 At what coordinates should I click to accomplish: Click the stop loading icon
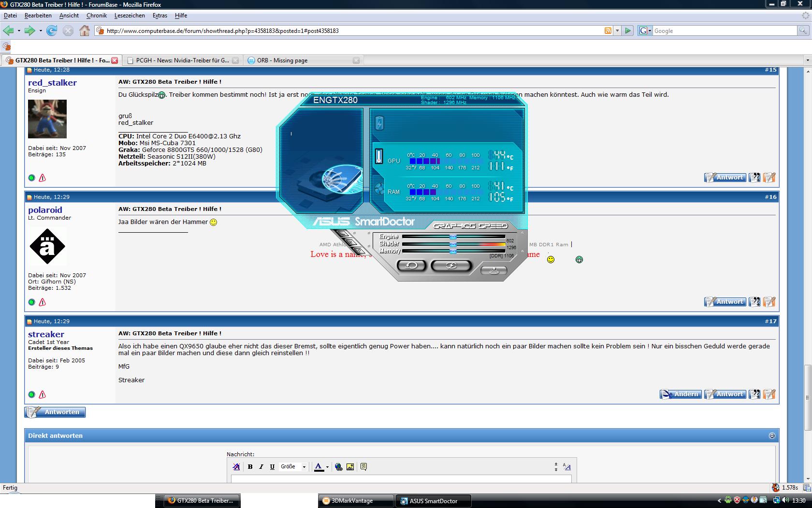tap(68, 31)
